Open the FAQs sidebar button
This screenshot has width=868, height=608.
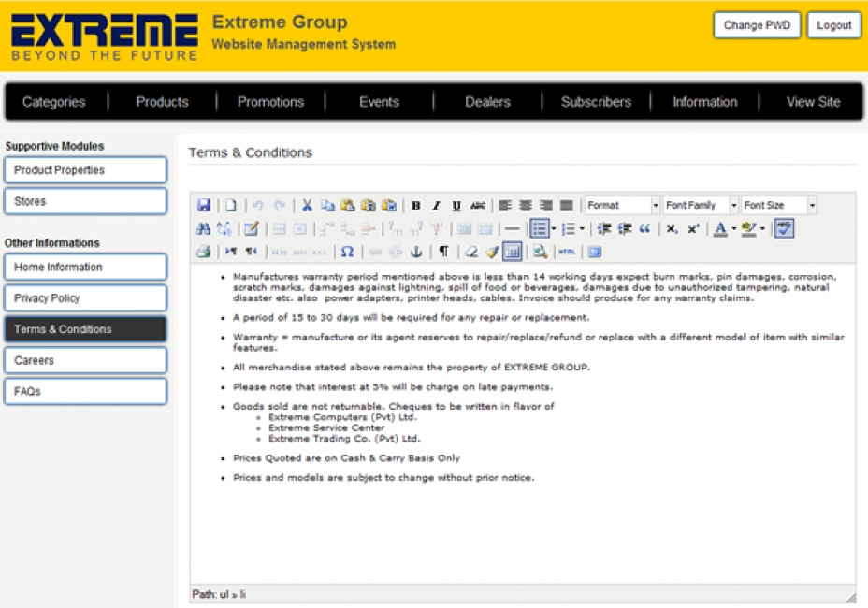click(85, 392)
